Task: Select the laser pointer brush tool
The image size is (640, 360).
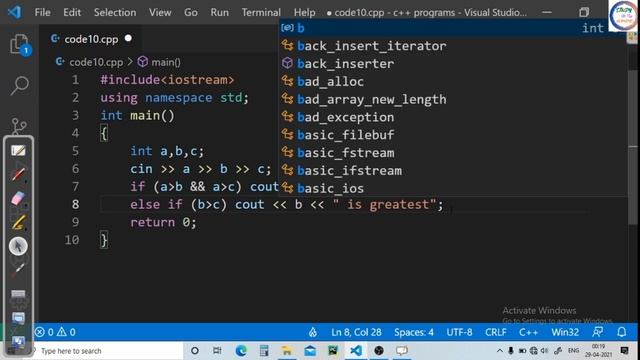Action: pos(18,270)
